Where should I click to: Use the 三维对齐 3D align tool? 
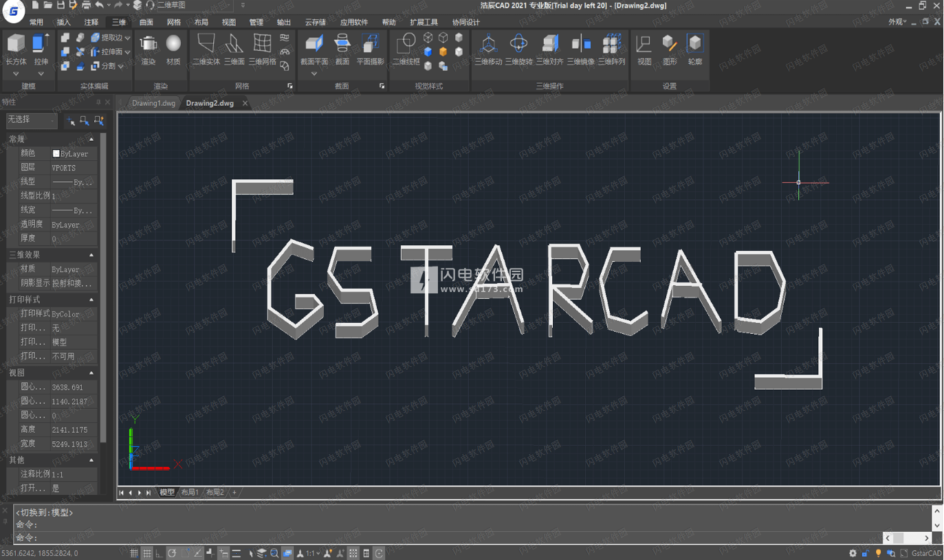(x=549, y=49)
